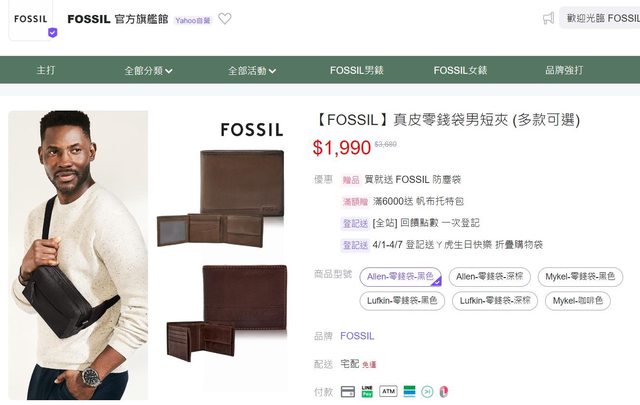
Task: Select the Mykel-咖啡色 option
Action: [579, 300]
